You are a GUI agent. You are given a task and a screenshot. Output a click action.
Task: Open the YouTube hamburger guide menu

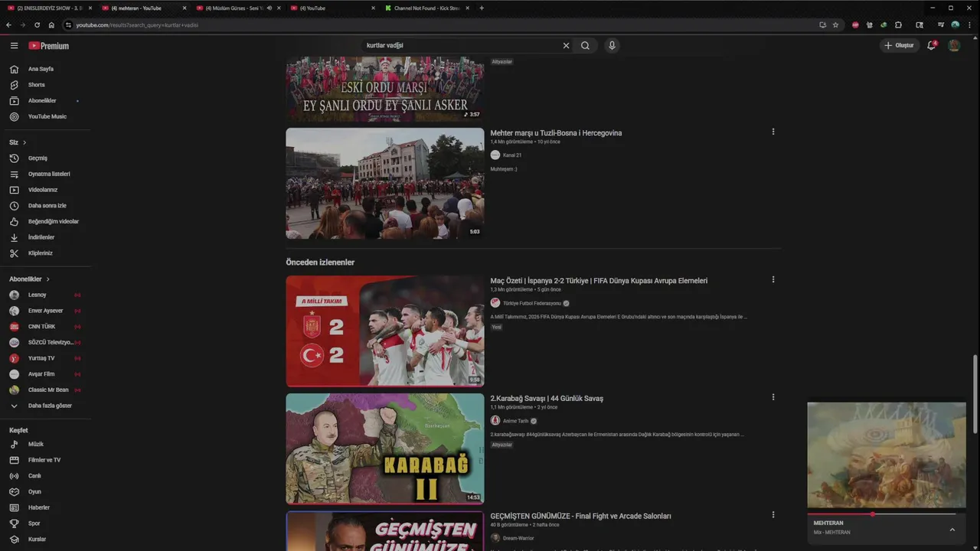tap(14, 46)
